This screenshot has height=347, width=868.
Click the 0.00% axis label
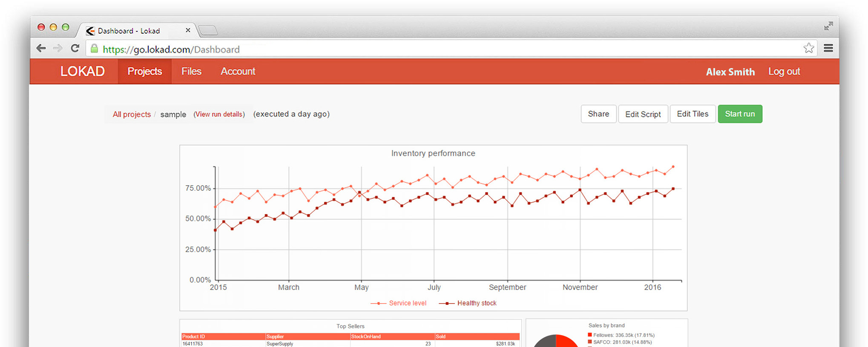point(200,280)
